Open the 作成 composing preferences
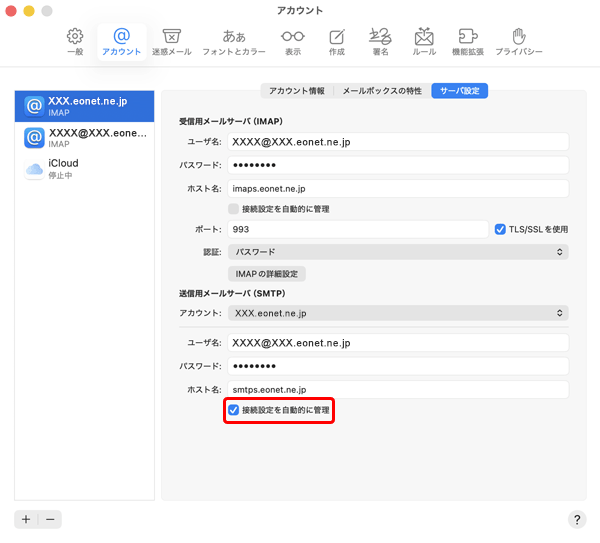The image size is (600, 543). [336, 41]
